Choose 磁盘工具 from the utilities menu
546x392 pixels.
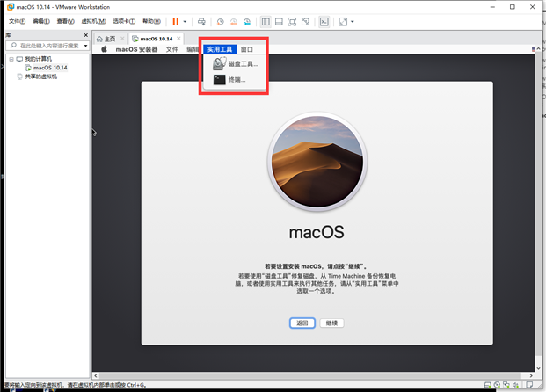235,63
